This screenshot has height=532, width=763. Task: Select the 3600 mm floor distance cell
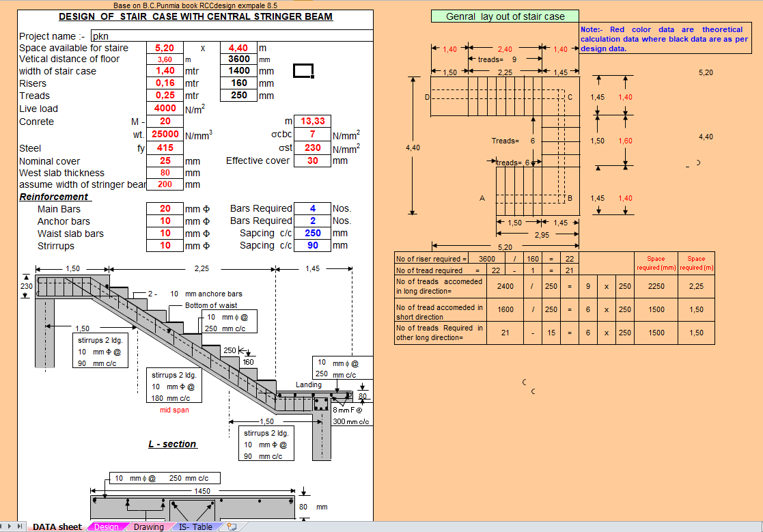point(238,59)
